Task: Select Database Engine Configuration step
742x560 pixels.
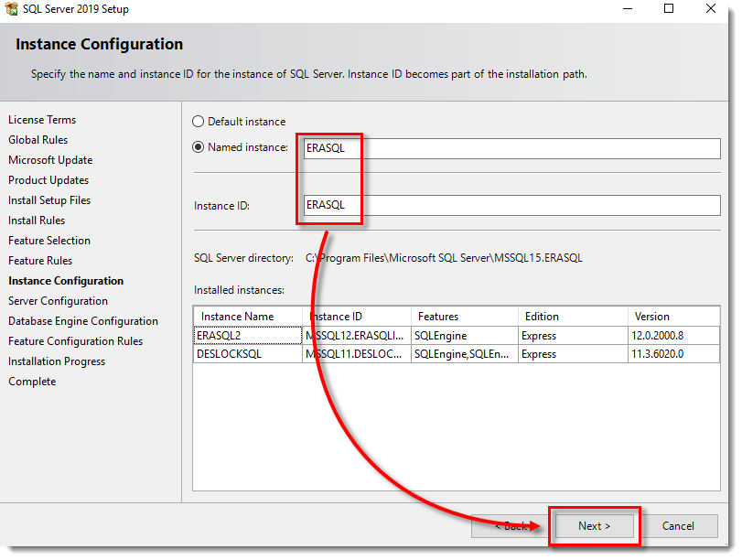Action: coord(83,321)
